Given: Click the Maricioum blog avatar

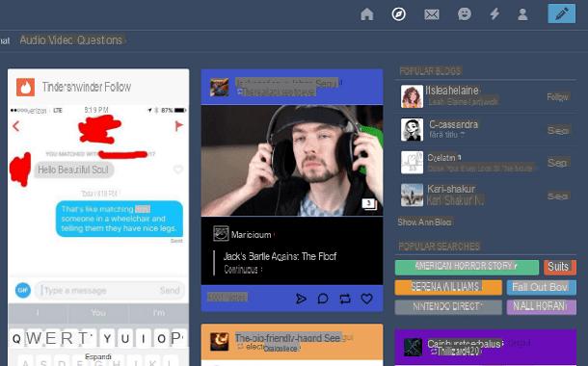Looking at the screenshot, I should (221, 234).
